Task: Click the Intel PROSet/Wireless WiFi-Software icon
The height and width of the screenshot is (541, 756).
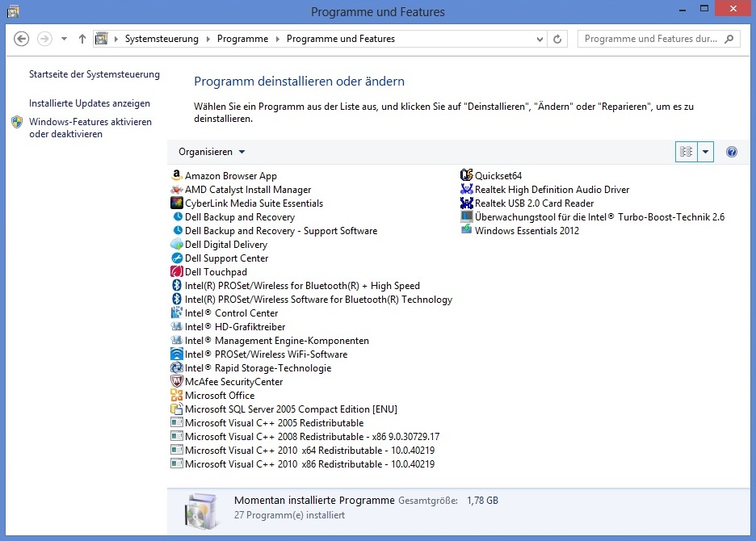Action: pos(177,354)
